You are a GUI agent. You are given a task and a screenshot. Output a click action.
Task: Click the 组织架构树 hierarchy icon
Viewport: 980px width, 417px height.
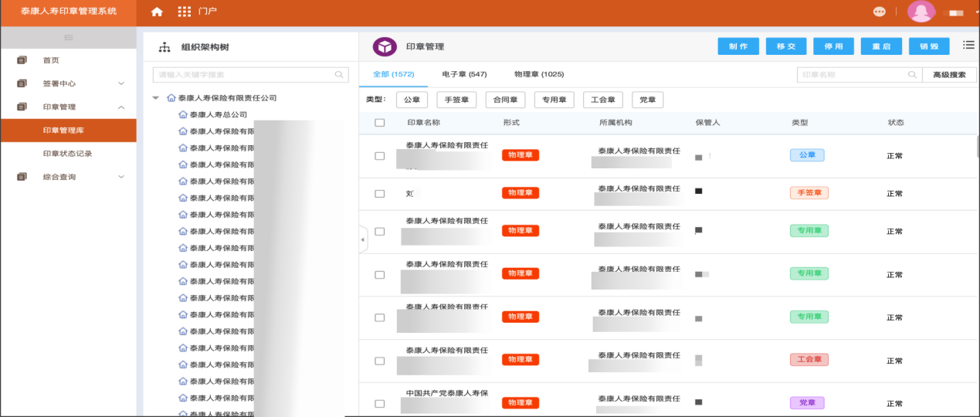pyautogui.click(x=164, y=47)
